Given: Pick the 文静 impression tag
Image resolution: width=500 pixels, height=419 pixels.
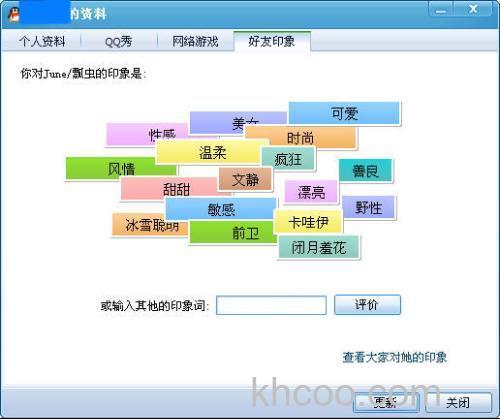Looking at the screenshot, I should tap(245, 179).
